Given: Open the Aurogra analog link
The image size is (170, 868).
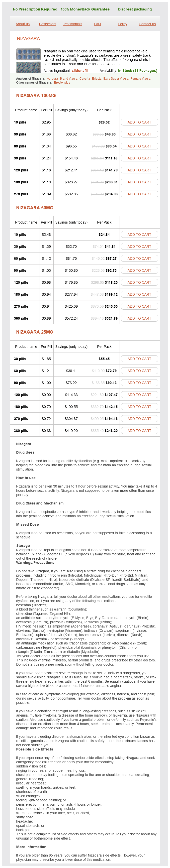Looking at the screenshot, I should [x=52, y=79].
